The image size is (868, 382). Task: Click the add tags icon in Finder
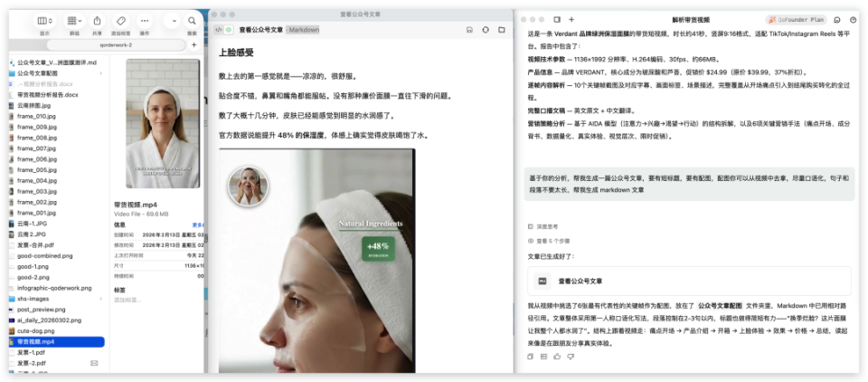pyautogui.click(x=120, y=21)
